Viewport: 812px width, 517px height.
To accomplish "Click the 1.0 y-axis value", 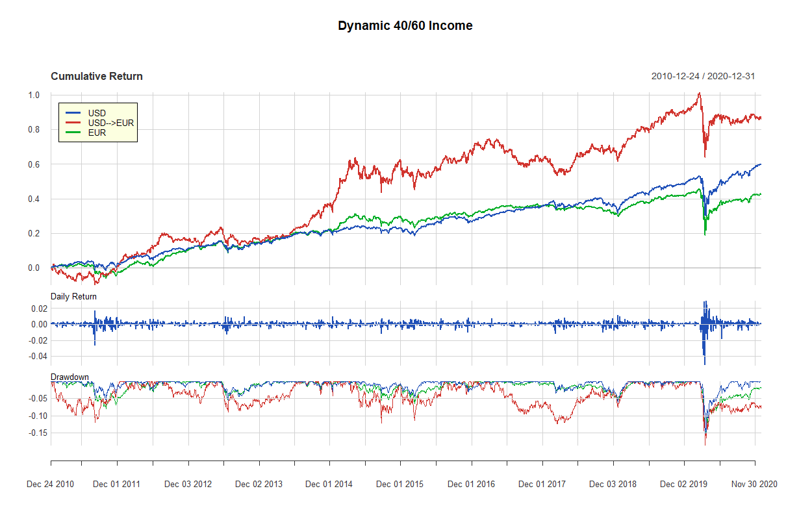I will coord(34,95).
